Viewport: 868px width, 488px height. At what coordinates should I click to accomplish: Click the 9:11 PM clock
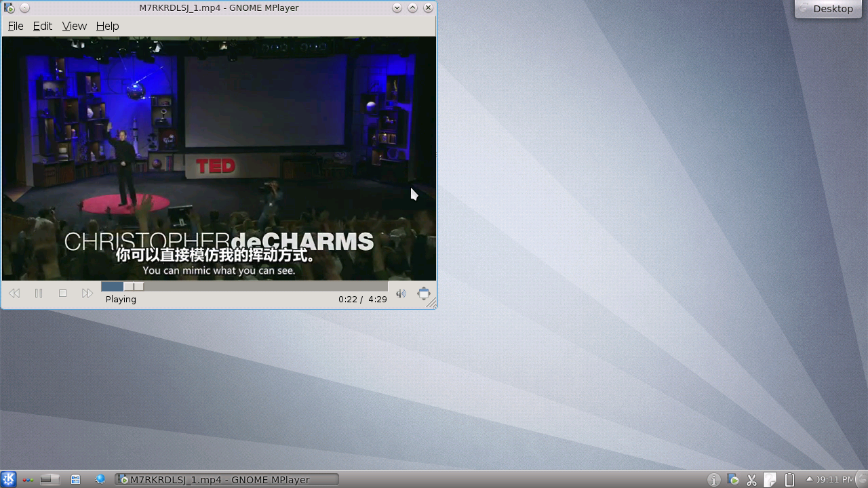coord(834,479)
